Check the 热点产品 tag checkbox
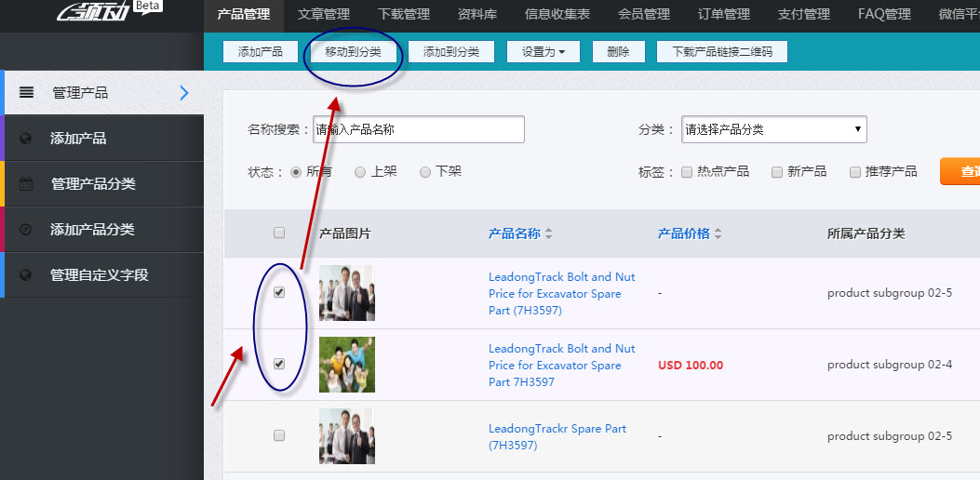This screenshot has width=980, height=480. click(687, 172)
